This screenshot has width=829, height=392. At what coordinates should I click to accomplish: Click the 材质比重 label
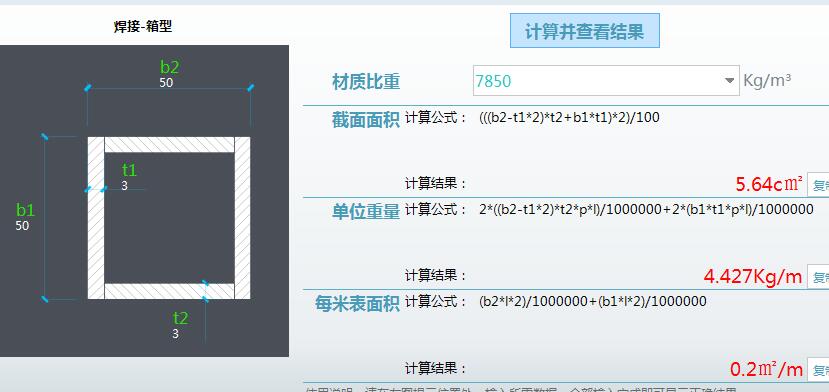click(x=366, y=82)
